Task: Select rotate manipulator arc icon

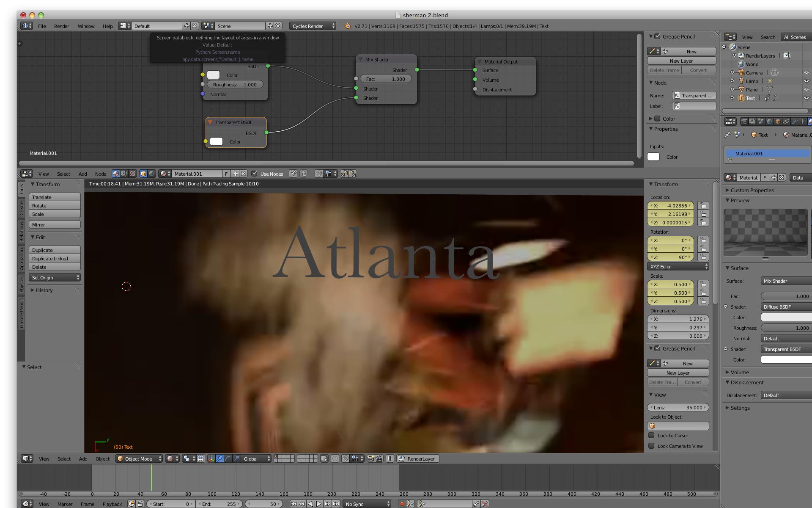Action: point(228,458)
